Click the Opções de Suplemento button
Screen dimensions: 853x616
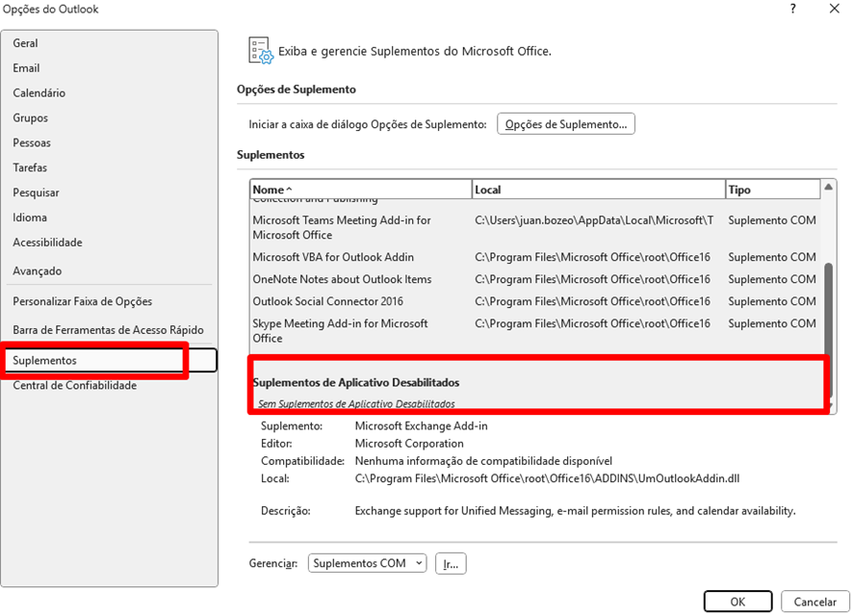point(566,124)
